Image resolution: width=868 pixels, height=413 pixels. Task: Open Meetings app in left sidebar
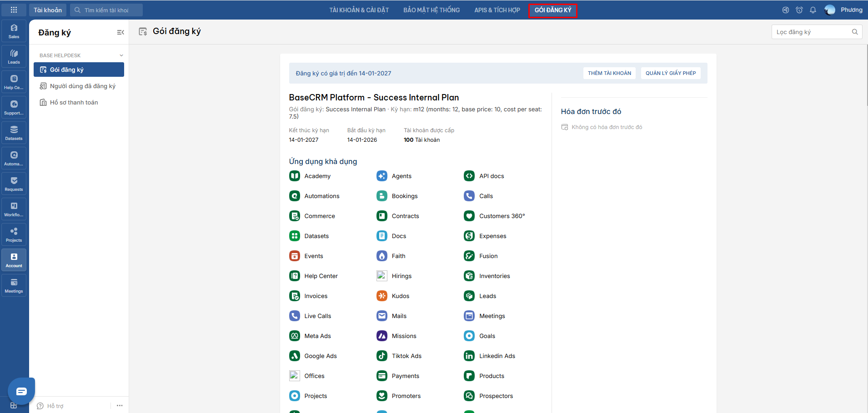click(14, 285)
